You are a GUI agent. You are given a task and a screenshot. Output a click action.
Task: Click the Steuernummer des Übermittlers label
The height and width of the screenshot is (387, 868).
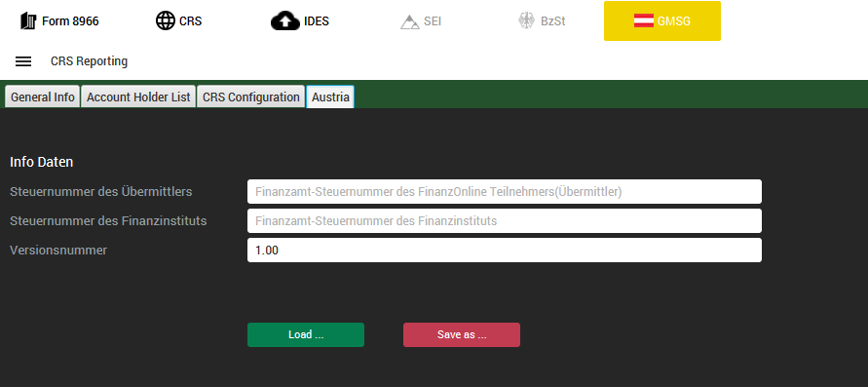coord(100,192)
